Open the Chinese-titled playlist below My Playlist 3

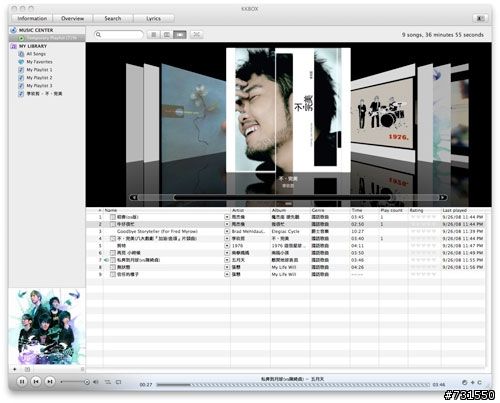(44, 94)
